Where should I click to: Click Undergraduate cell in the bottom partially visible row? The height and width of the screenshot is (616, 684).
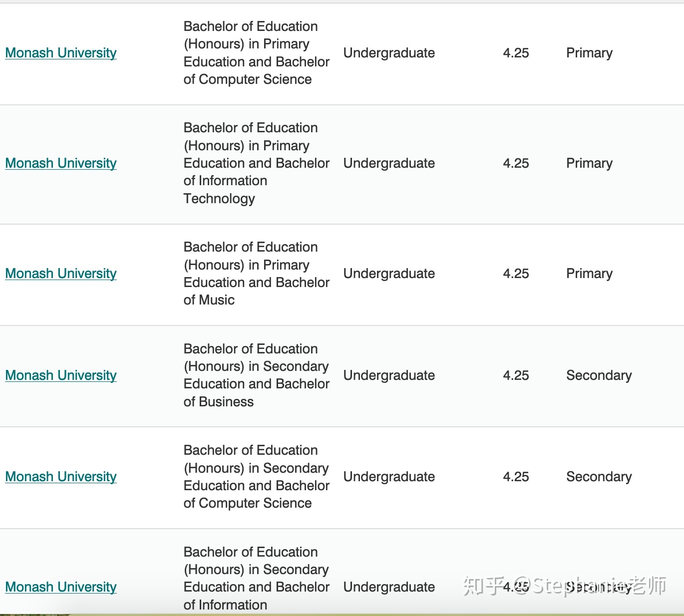[x=389, y=587]
